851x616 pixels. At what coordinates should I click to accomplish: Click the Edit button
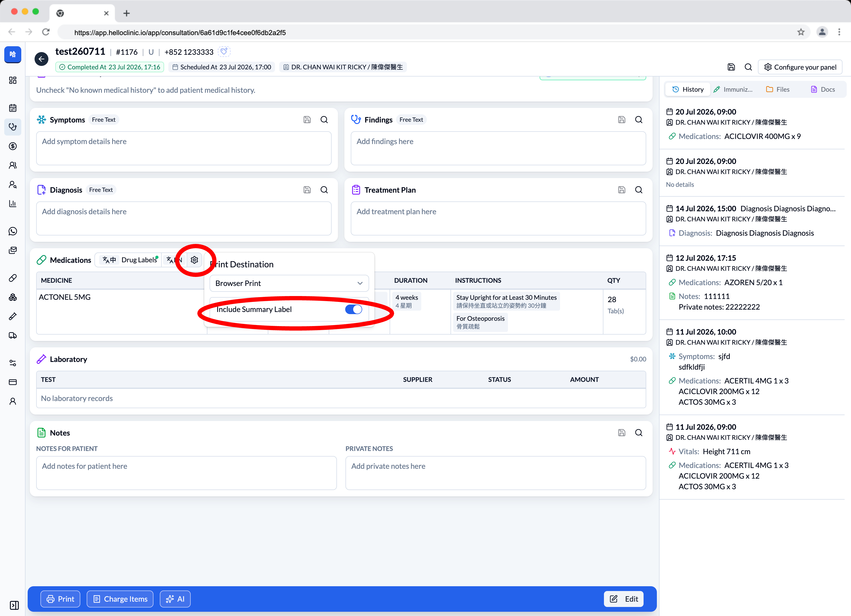pos(624,599)
